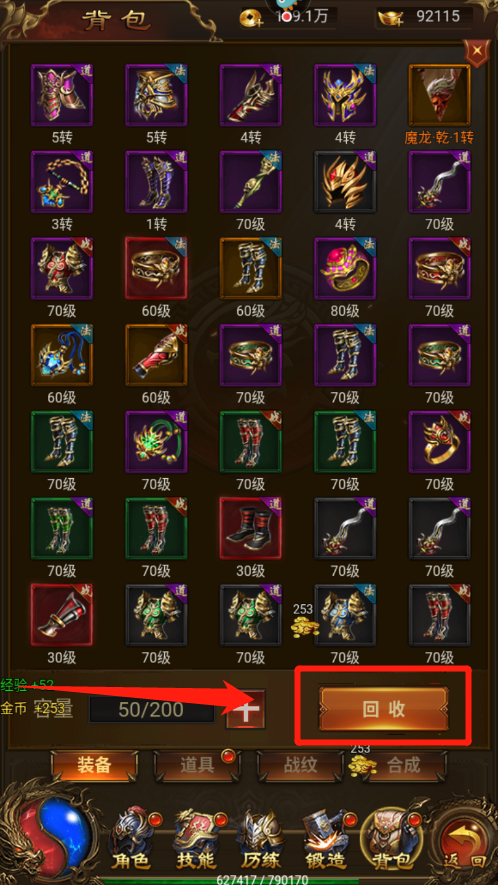The width and height of the screenshot is (498, 885).
Task: Switch to the 道具 items tab
Action: 197,765
